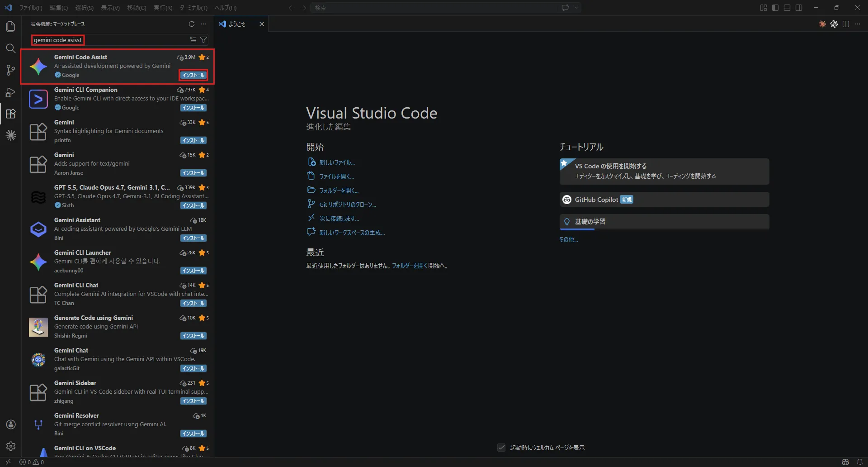Open Accounts icon in activity bar
868x467 pixels.
(11, 424)
